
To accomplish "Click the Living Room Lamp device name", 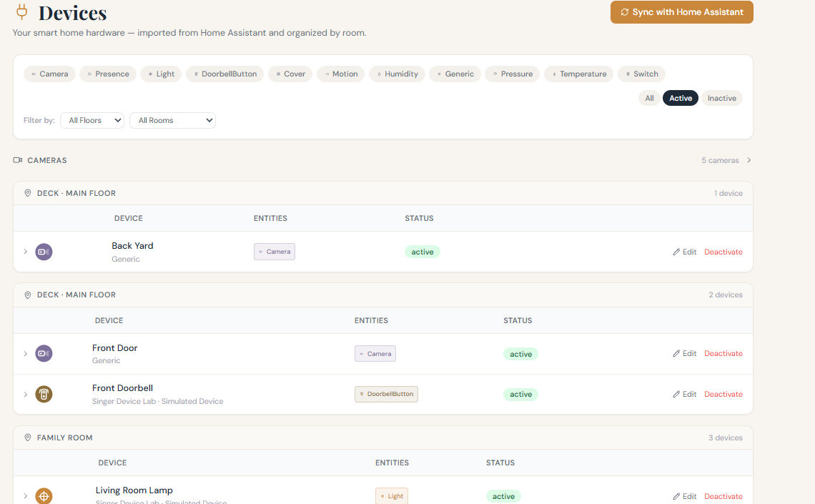I will pyautogui.click(x=134, y=490).
